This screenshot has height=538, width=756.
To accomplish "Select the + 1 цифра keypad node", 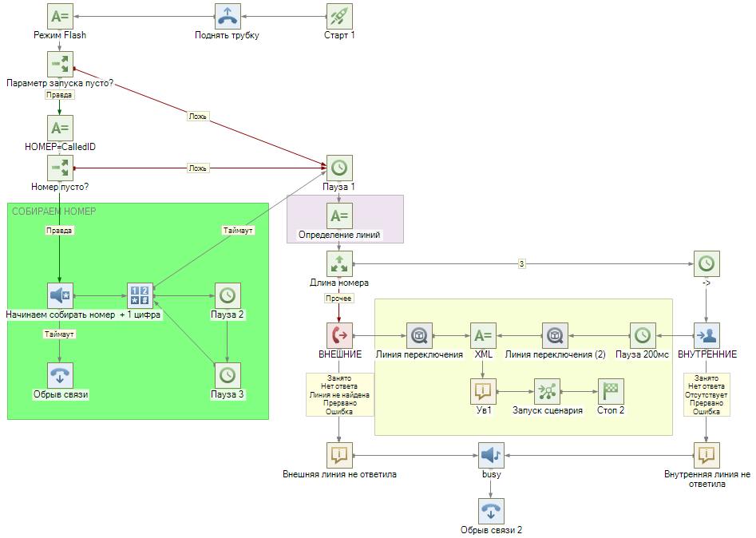I will pos(140,295).
